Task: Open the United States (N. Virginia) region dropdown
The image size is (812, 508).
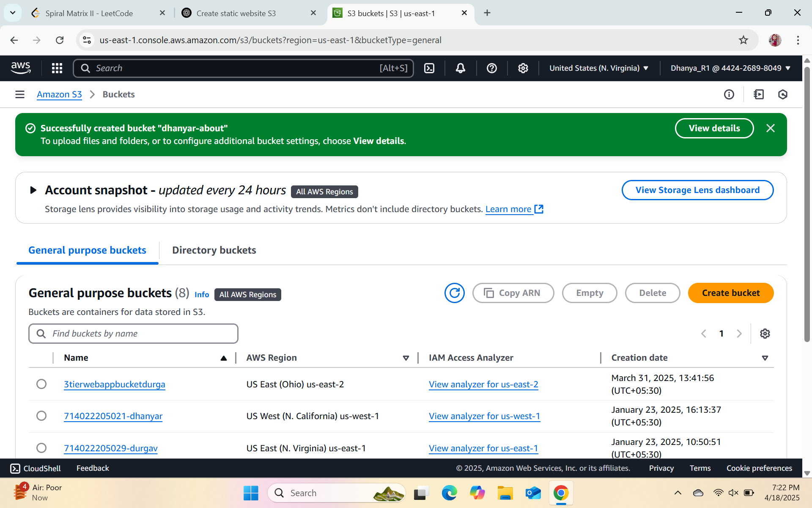Action: pyautogui.click(x=599, y=68)
